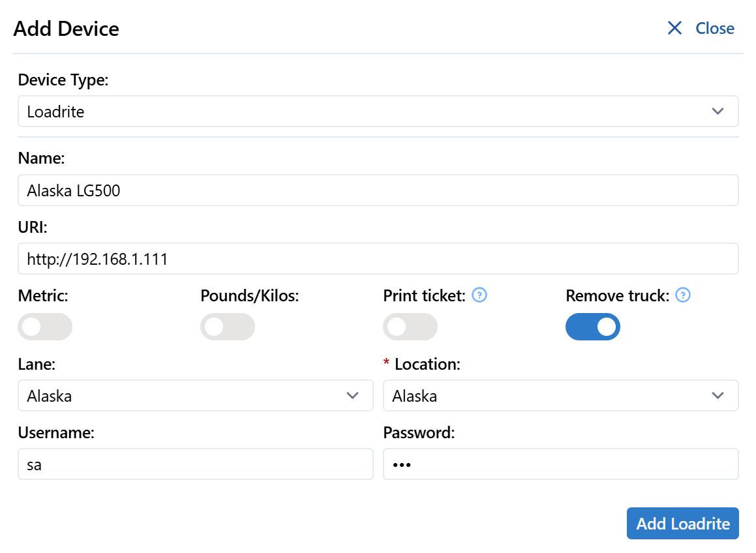Enable the Print ticket toggle
This screenshot has width=756, height=553.
[410, 327]
